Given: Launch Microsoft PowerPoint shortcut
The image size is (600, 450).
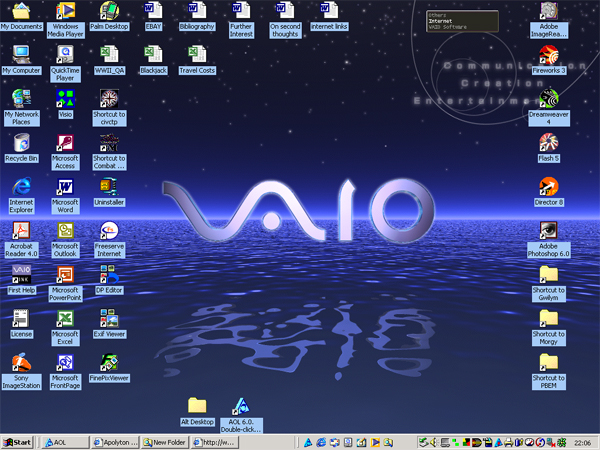Looking at the screenshot, I should (65, 275).
